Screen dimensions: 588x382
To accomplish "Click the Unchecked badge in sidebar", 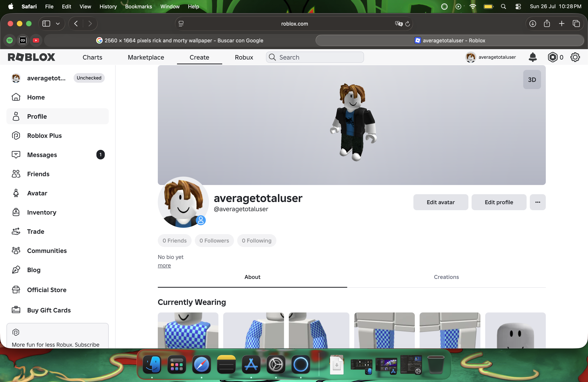I will (x=89, y=78).
